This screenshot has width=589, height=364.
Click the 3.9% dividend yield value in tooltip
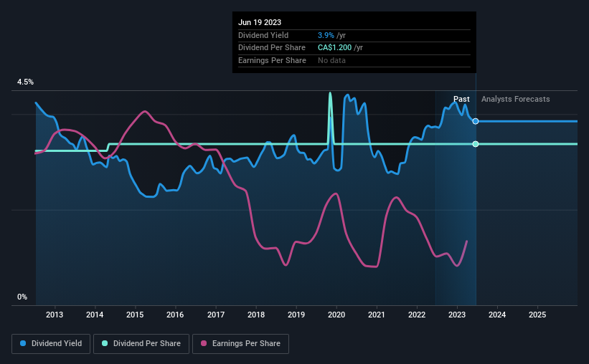point(326,35)
